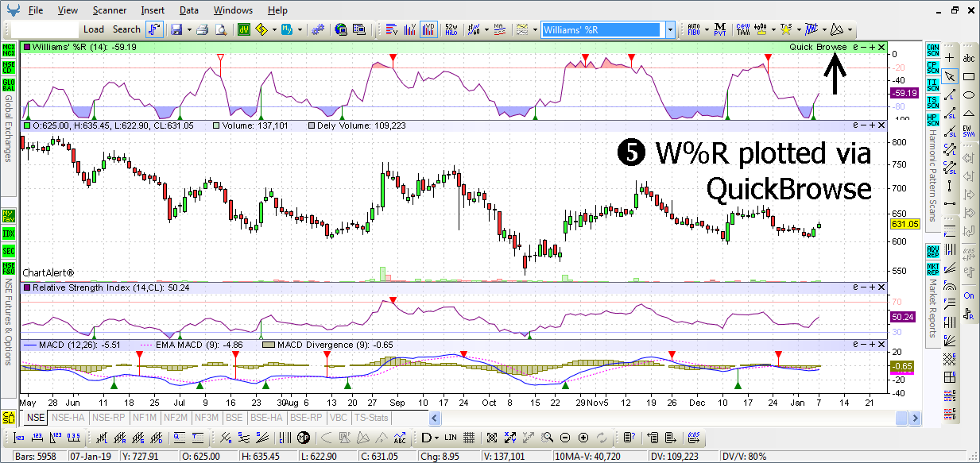
Task: Open Print Preview icon
Action: 220,29
